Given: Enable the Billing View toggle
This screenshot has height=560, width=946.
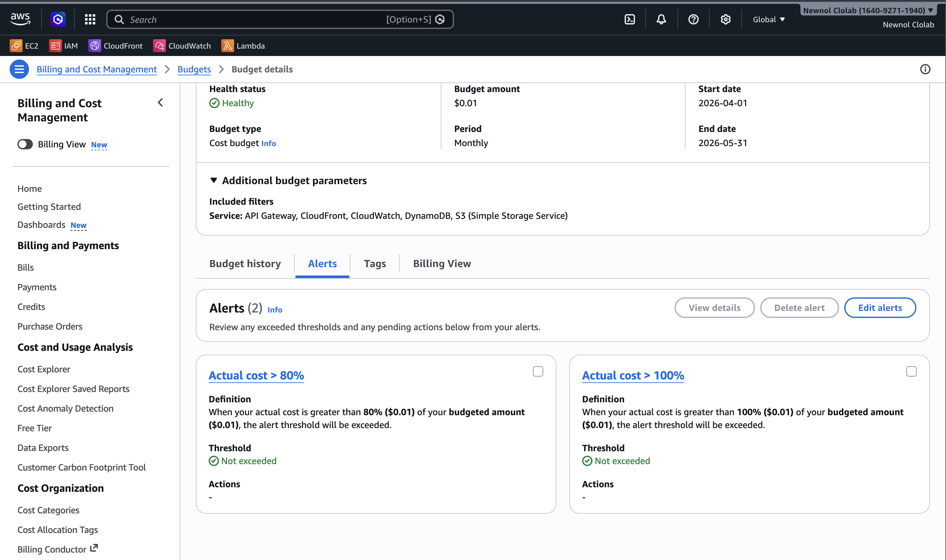Looking at the screenshot, I should (25, 144).
